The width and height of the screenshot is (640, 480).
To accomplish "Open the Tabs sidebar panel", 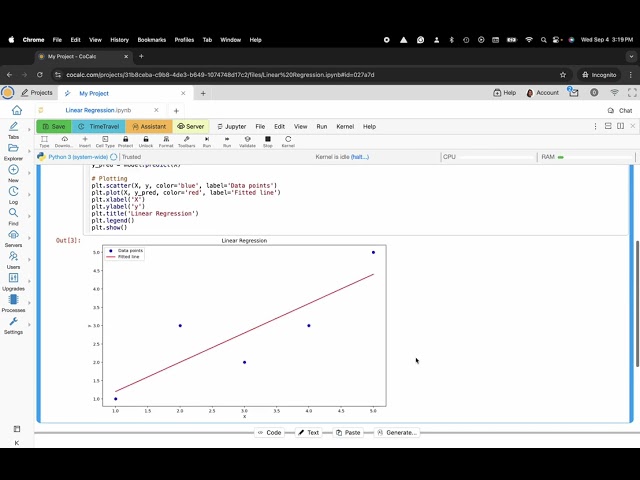I will coord(13,130).
